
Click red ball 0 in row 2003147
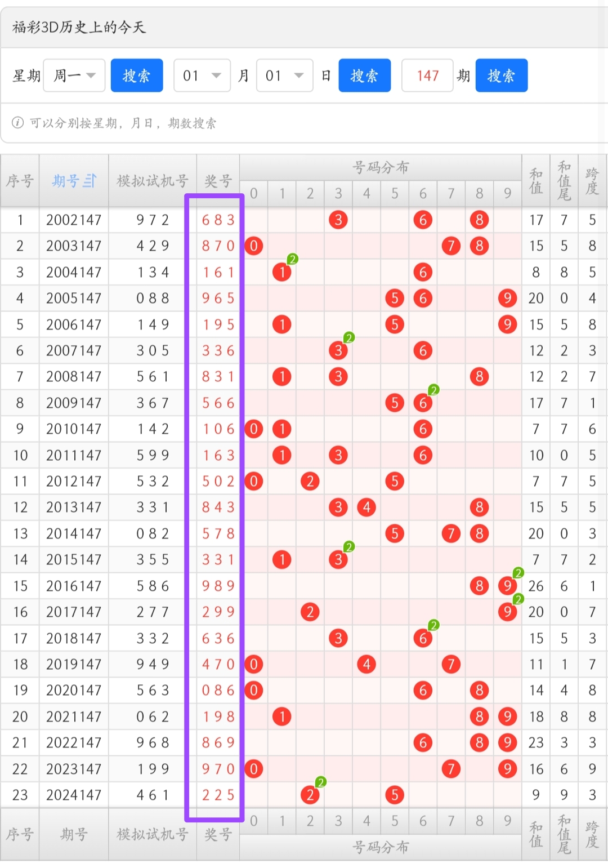(254, 246)
